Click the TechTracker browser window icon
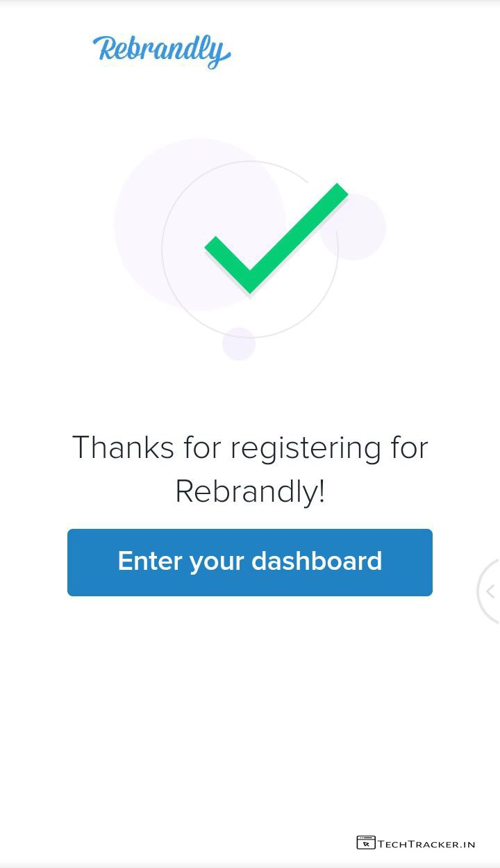Screen dimensions: 500x868 point(365,843)
